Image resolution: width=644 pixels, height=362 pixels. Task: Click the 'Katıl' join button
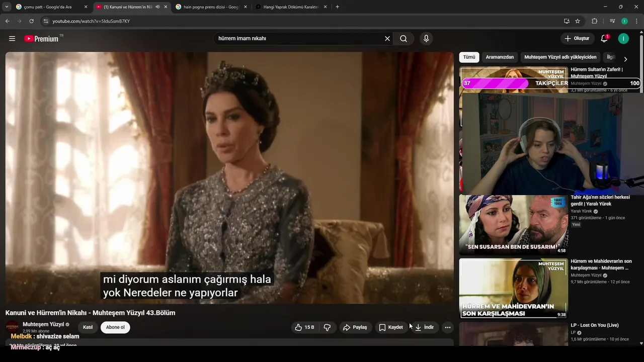click(x=88, y=327)
